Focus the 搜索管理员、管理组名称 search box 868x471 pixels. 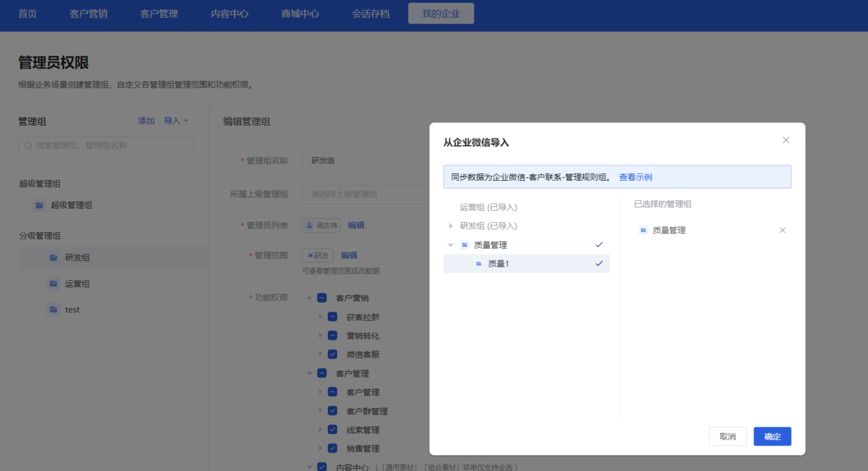[x=106, y=146]
